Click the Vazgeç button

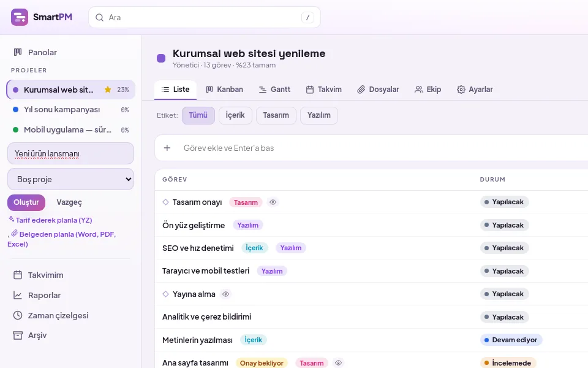pos(69,202)
